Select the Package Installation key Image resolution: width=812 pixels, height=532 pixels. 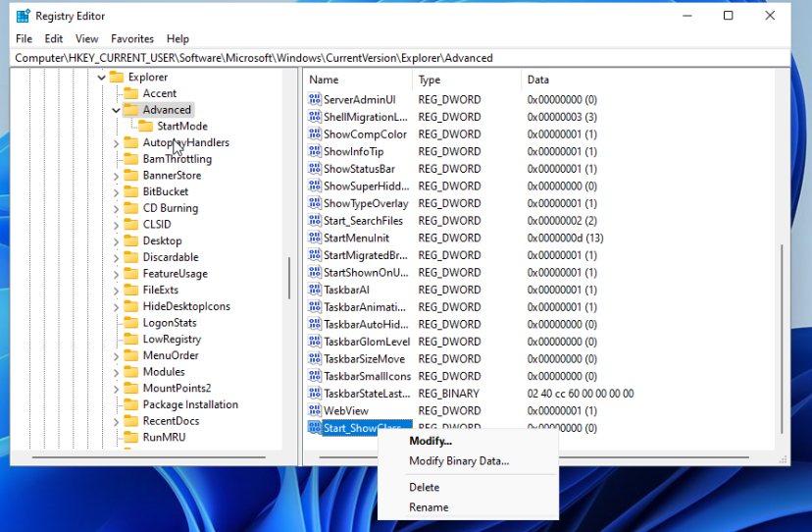coord(190,404)
